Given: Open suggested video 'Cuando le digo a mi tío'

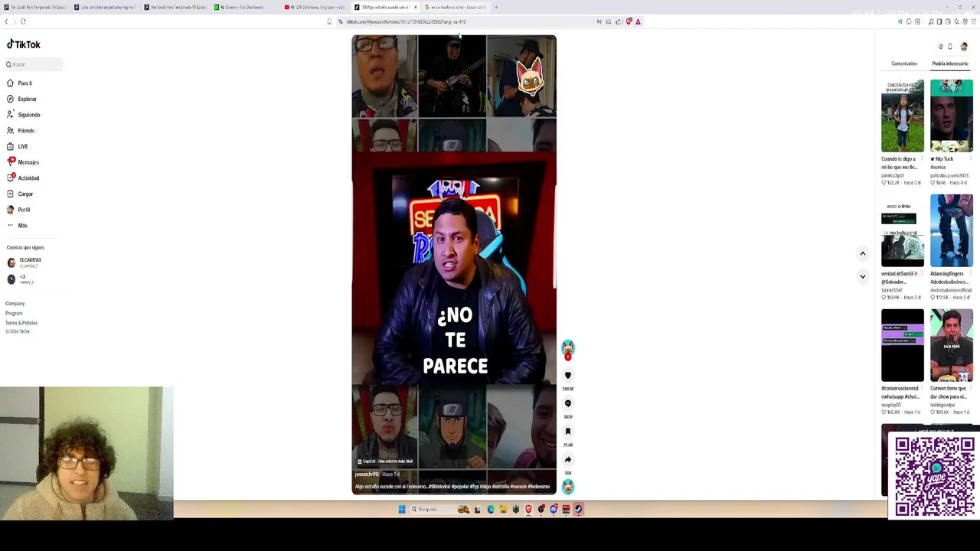Looking at the screenshot, I should tap(903, 115).
